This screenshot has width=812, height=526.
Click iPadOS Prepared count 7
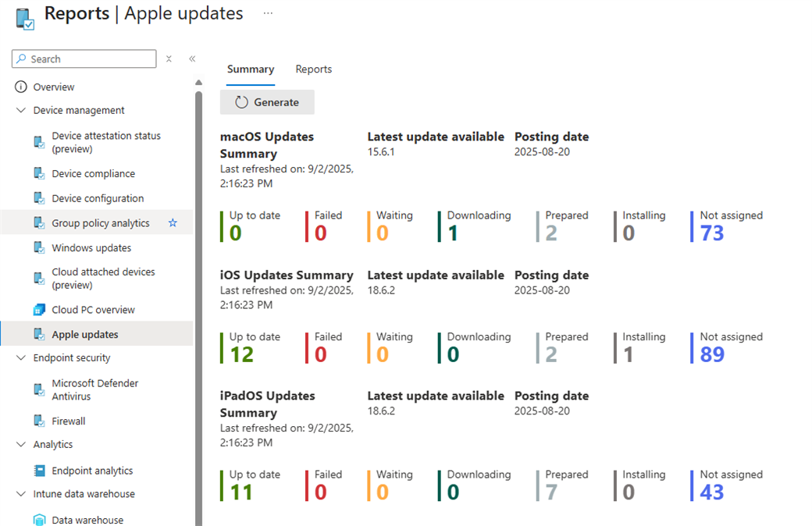(x=551, y=492)
